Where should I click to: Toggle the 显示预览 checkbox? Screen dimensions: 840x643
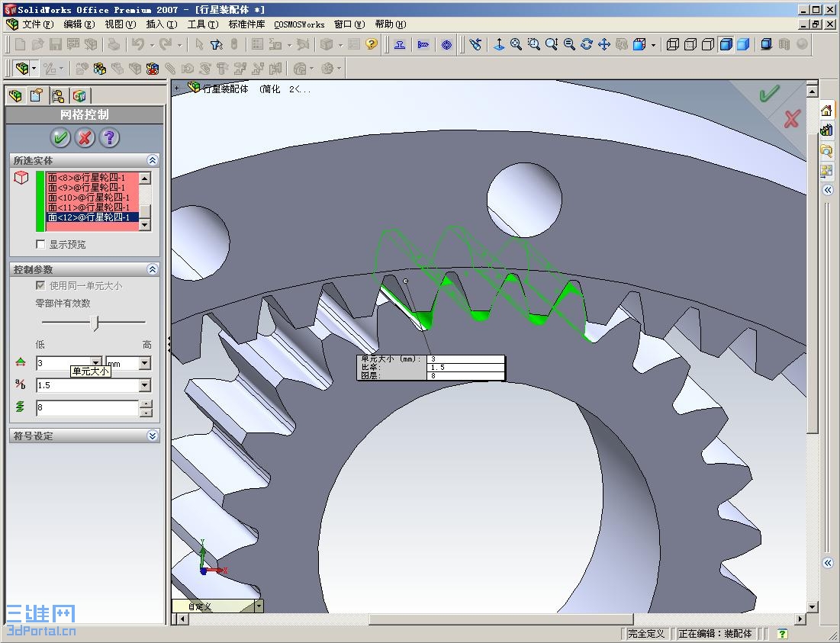40,244
